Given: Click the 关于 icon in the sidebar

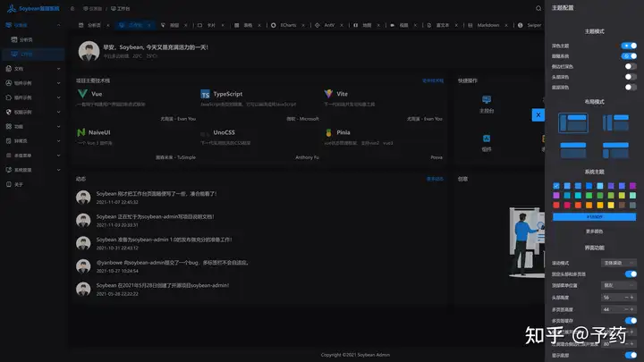Looking at the screenshot, I should 9,184.
